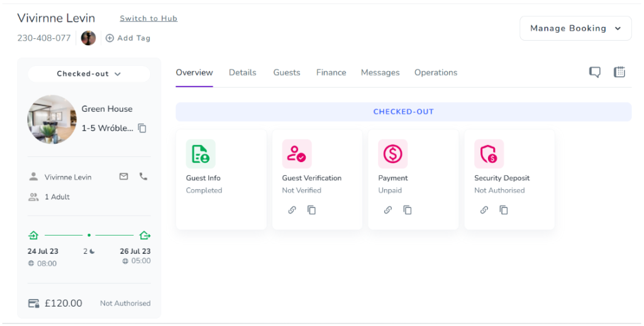Copy the Guest Verification link
Screen dimensions: 644x326
(x=311, y=210)
